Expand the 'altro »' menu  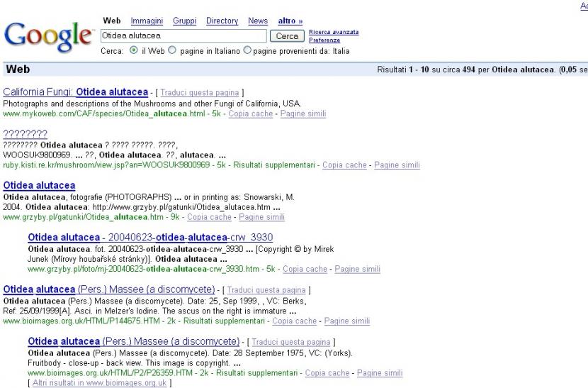pyautogui.click(x=291, y=21)
